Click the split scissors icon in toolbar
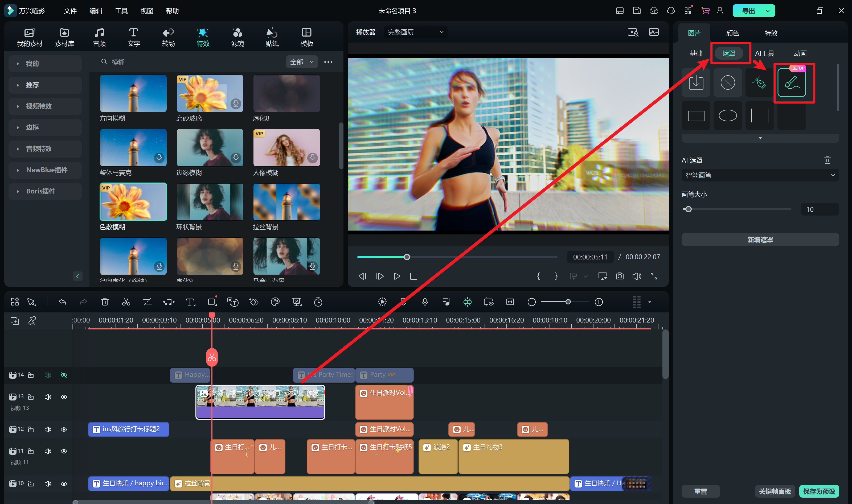The image size is (852, 504). 126,302
